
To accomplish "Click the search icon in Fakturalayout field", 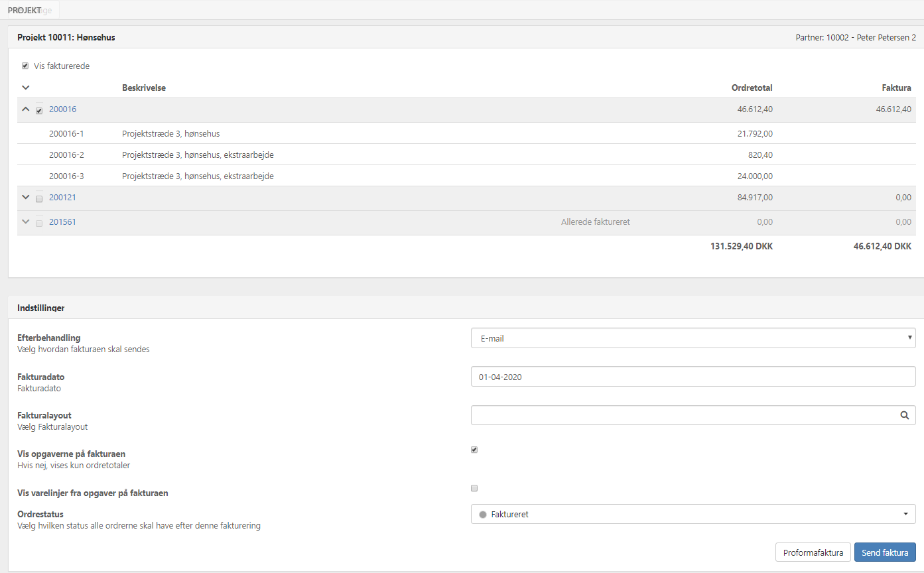I will click(x=904, y=415).
